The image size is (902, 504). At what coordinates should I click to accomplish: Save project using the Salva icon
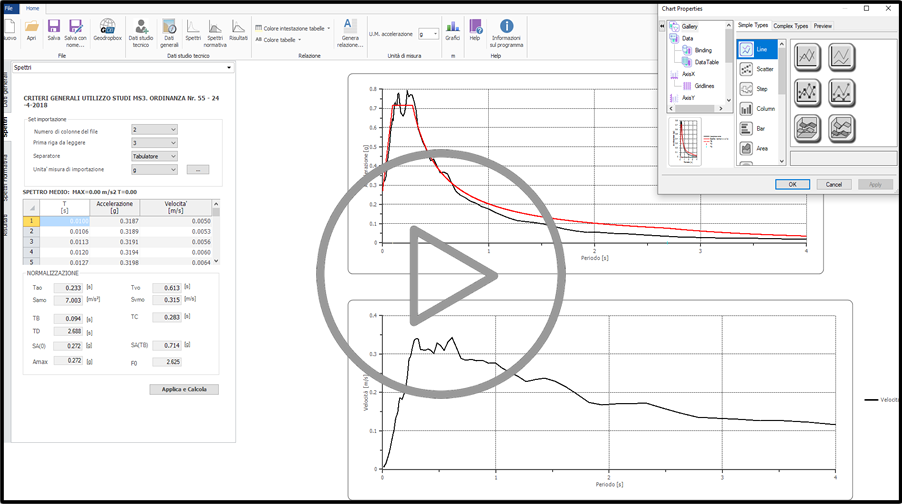pos(53,30)
